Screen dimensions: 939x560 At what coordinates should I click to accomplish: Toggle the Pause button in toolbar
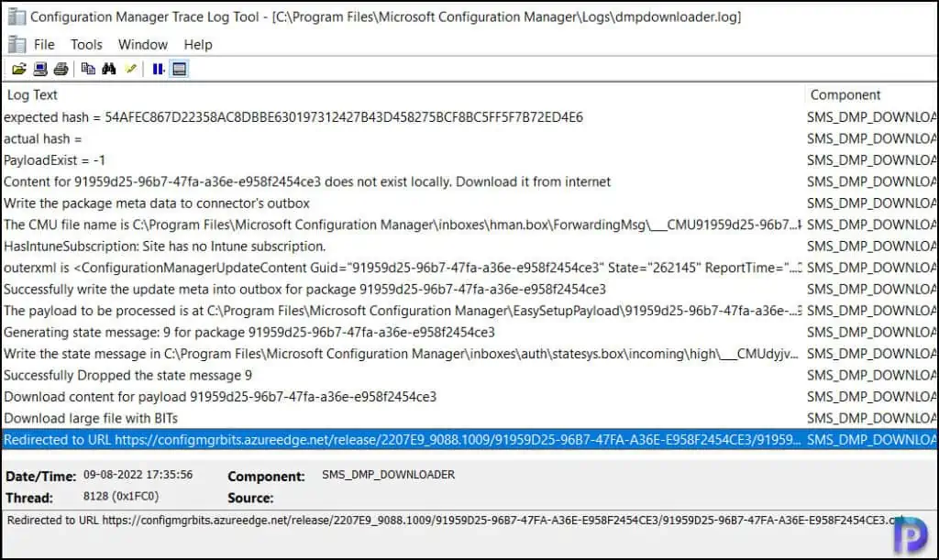(158, 69)
